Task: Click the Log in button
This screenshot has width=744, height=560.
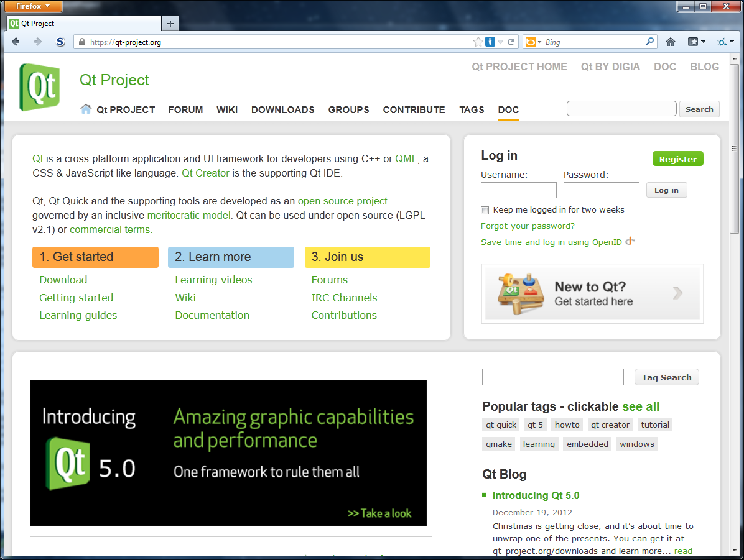Action: 666,190
